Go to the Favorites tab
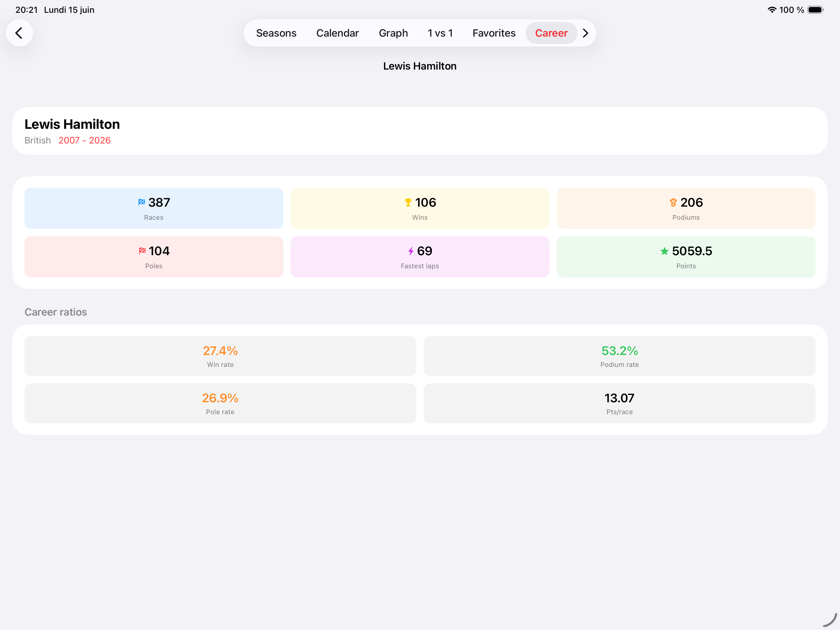 point(494,33)
